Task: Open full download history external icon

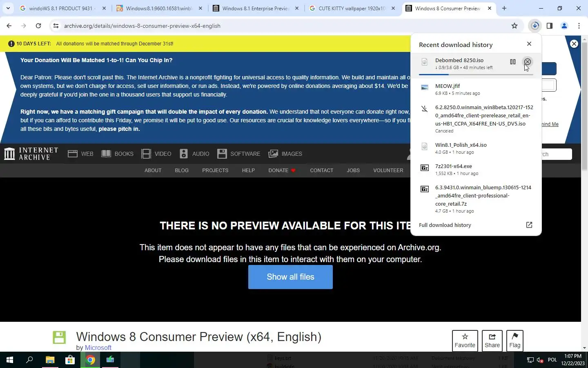Action: click(x=529, y=225)
